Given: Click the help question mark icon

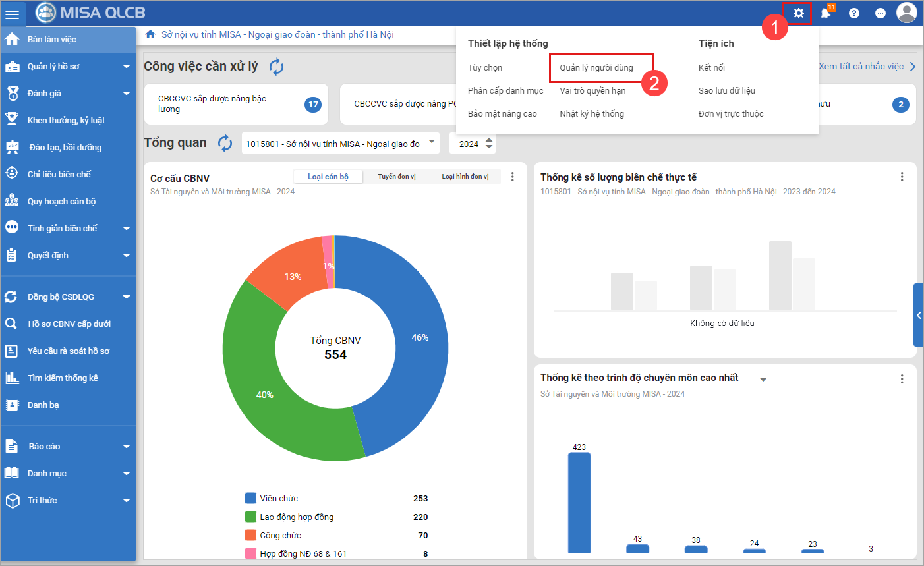Looking at the screenshot, I should (854, 13).
